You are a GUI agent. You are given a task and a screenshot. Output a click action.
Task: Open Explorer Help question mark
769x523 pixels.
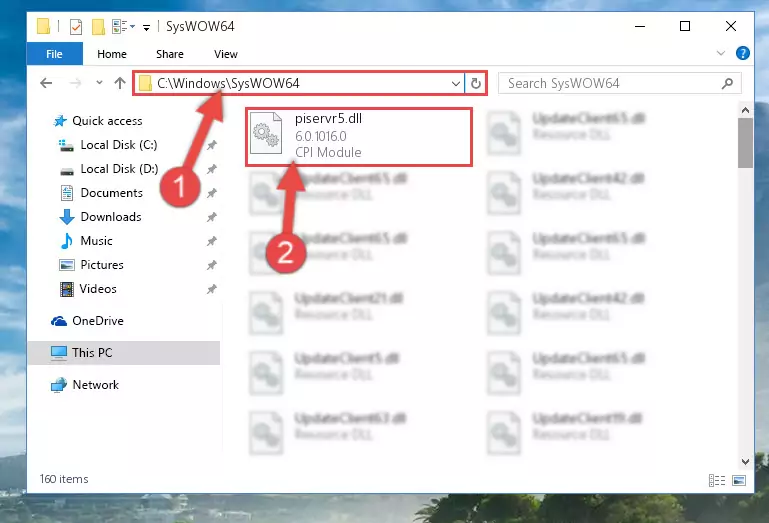click(x=743, y=53)
